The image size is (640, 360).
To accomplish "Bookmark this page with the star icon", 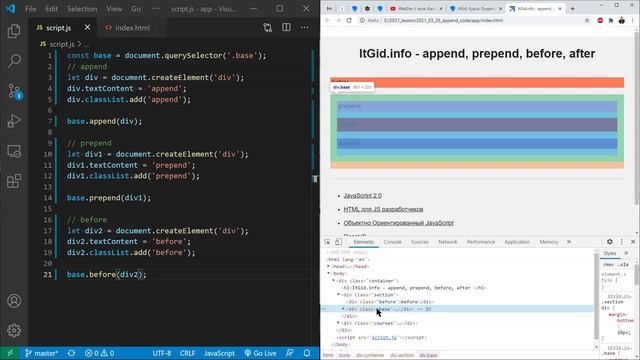I will 587,20.
